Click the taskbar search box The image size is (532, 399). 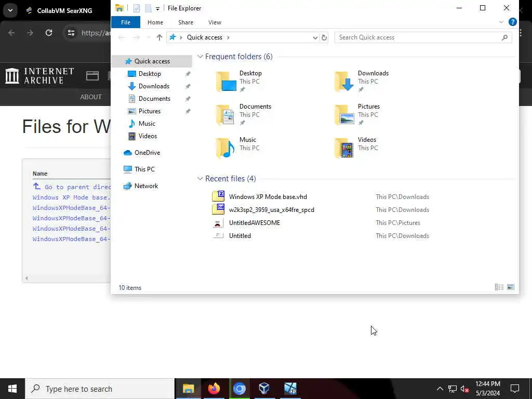coord(100,389)
